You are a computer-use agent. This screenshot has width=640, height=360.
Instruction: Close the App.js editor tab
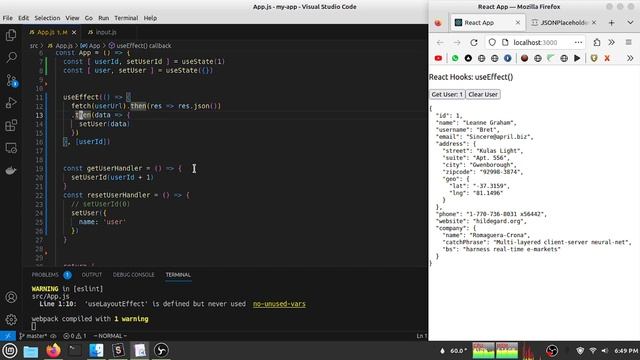pos(74,32)
